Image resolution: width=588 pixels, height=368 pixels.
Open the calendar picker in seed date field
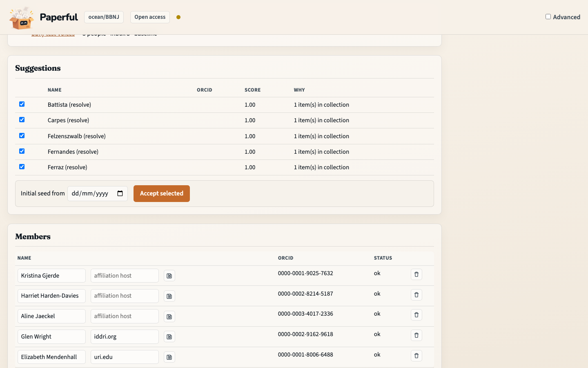pos(120,193)
